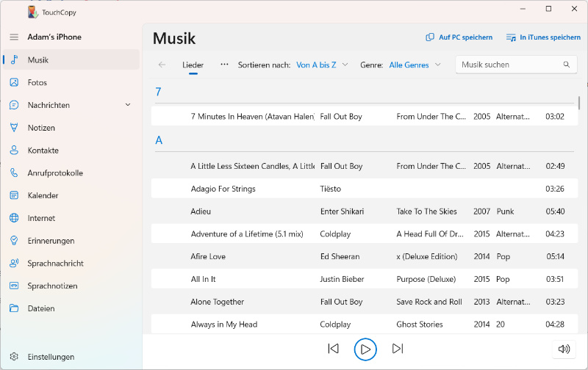This screenshot has width=588, height=370.
Task: Click the copy icon beside Auf PC speichern
Action: click(430, 37)
